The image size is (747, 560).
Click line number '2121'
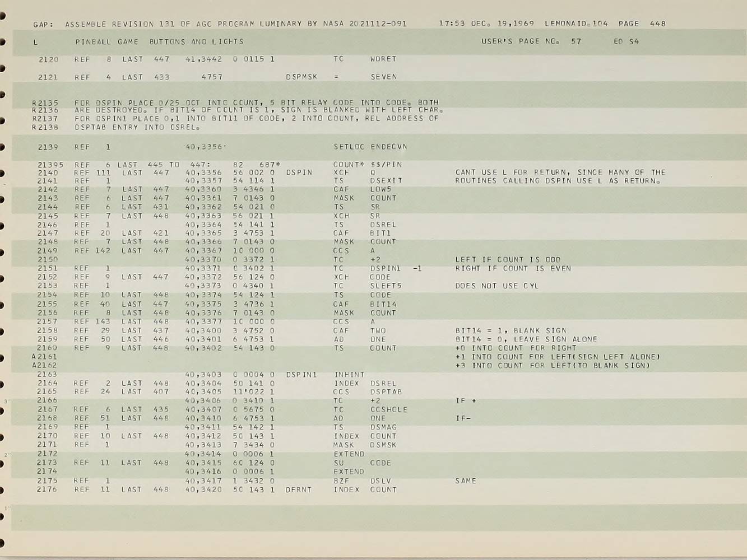tap(48, 77)
